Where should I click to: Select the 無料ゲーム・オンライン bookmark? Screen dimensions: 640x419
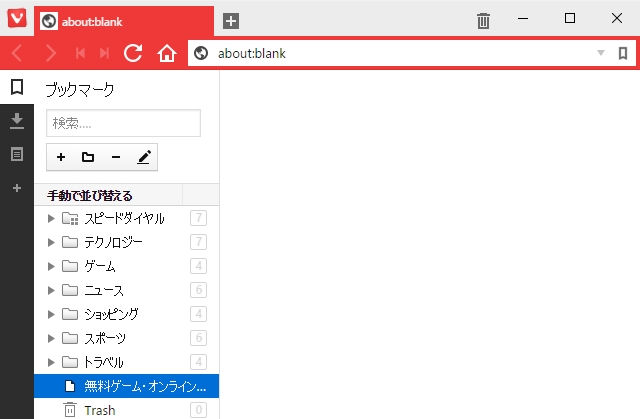127,386
